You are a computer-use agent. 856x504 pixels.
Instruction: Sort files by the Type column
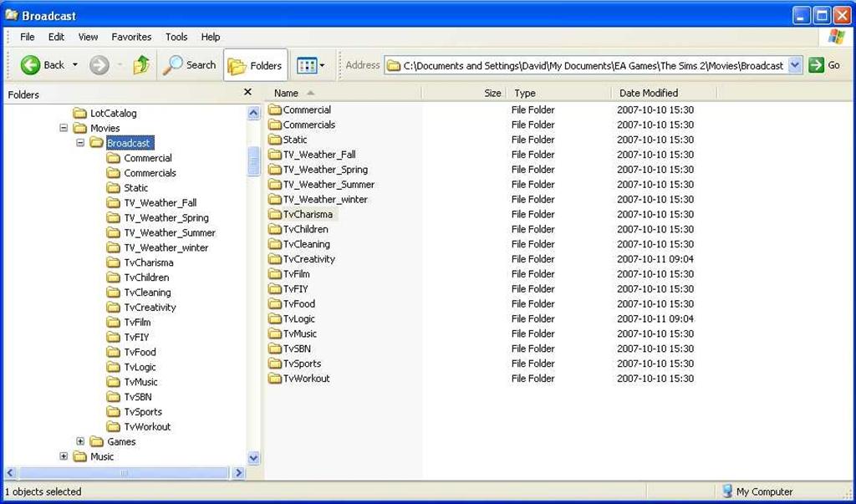(x=559, y=94)
